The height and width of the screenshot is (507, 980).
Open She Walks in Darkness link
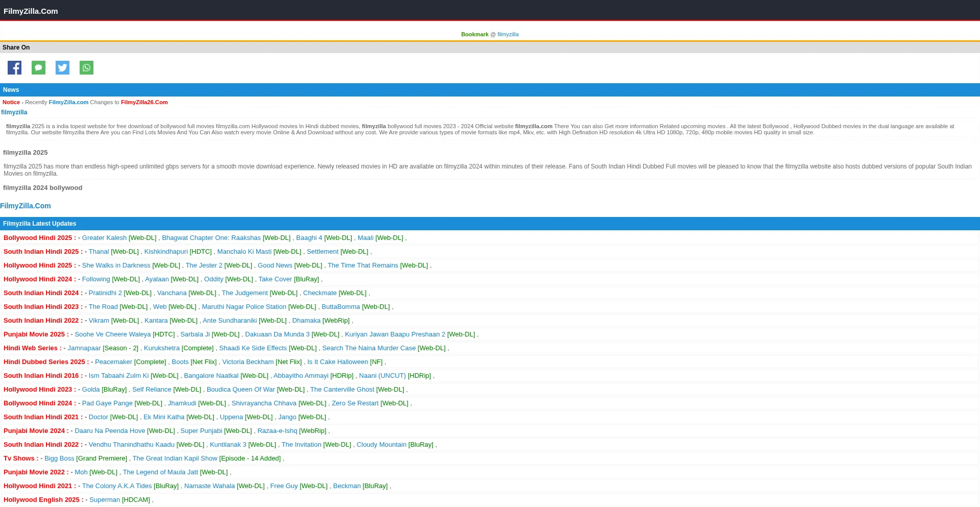click(x=116, y=265)
